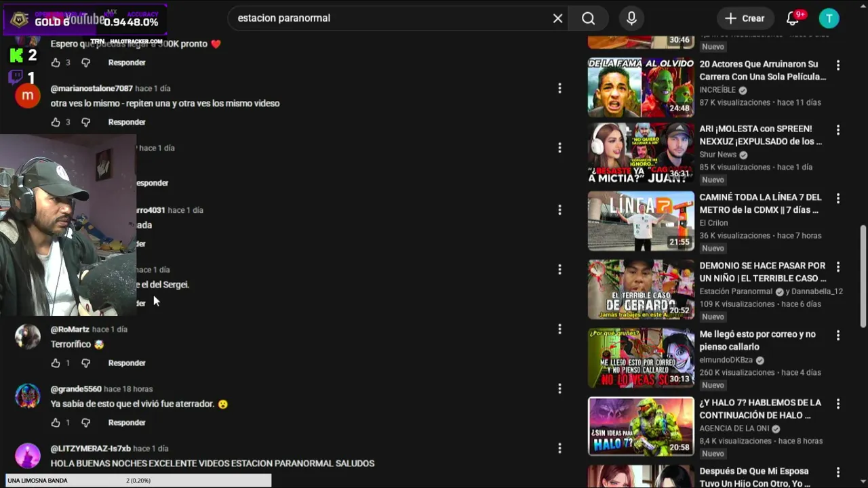
Task: Open options for the @LITZYMERAZ-ls7xb comment
Action: click(559, 449)
